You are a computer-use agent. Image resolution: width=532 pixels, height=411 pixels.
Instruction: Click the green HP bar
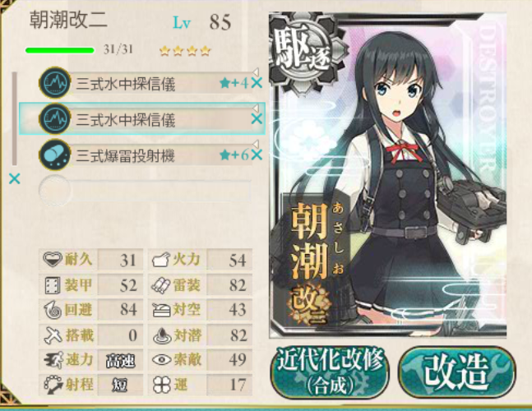click(x=60, y=50)
